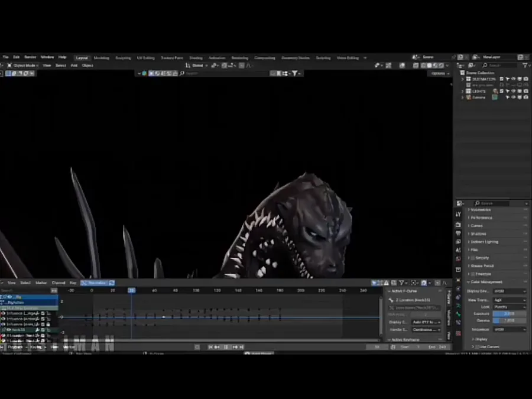Expand the Shadows panel
Viewport: 532px width, 399px height.
tap(478, 233)
